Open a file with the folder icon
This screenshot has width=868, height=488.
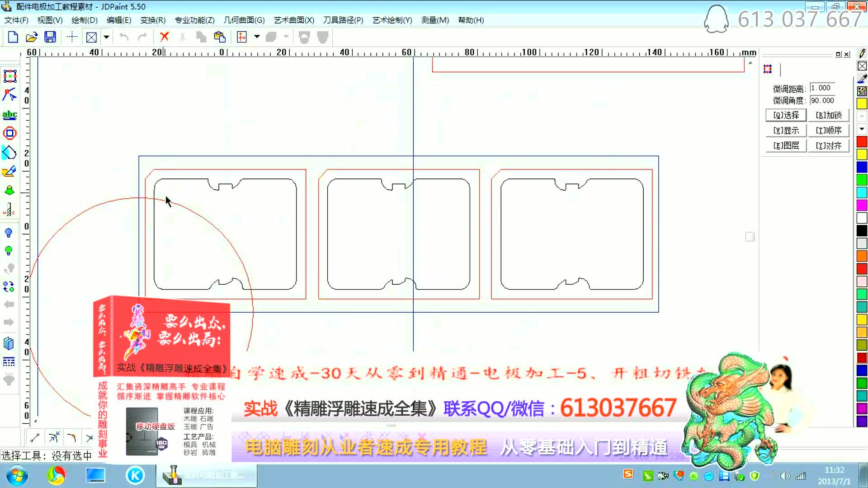pos(31,37)
